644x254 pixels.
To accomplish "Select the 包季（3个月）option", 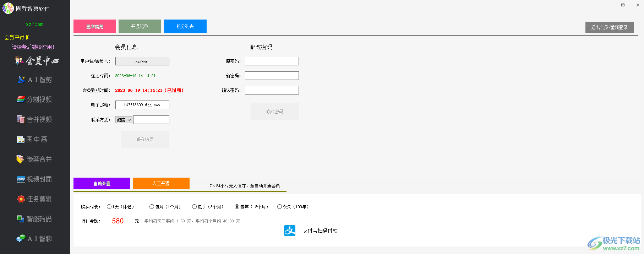I will [x=208, y=207].
